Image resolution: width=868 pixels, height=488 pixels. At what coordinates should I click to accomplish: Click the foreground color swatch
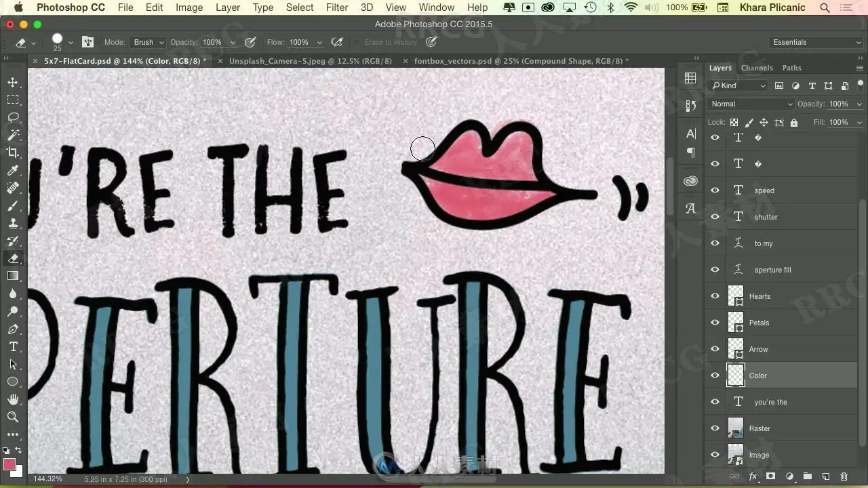(x=9, y=464)
